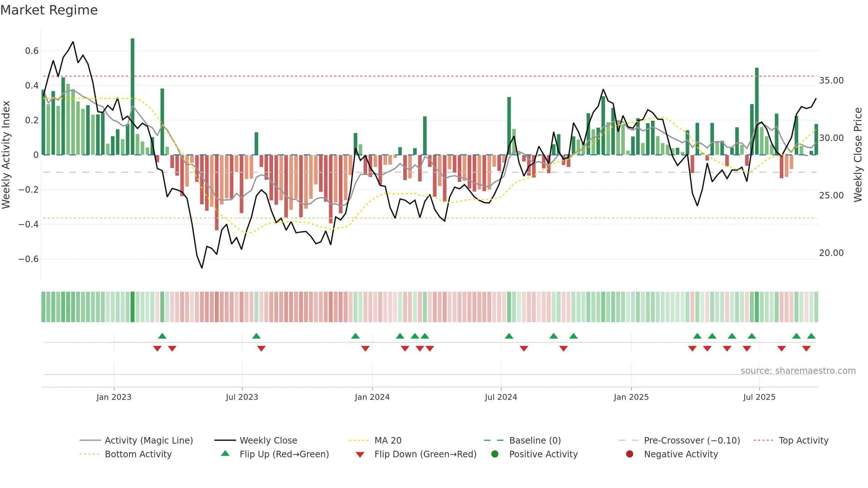
Task: Click the last flip-up marker on the timeline
Action: [x=811, y=336]
